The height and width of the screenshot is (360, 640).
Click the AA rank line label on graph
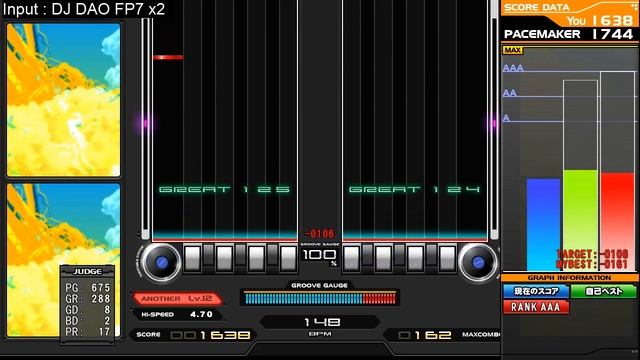pos(510,93)
